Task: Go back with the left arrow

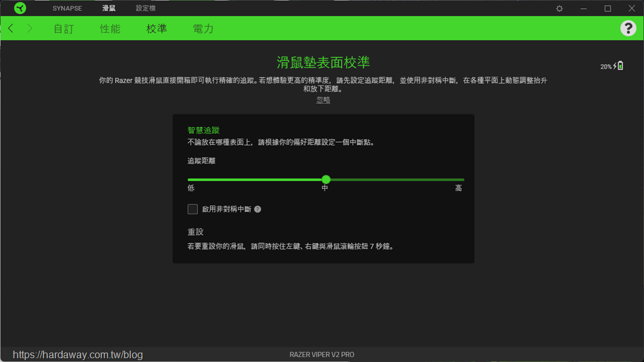Action: (x=11, y=28)
